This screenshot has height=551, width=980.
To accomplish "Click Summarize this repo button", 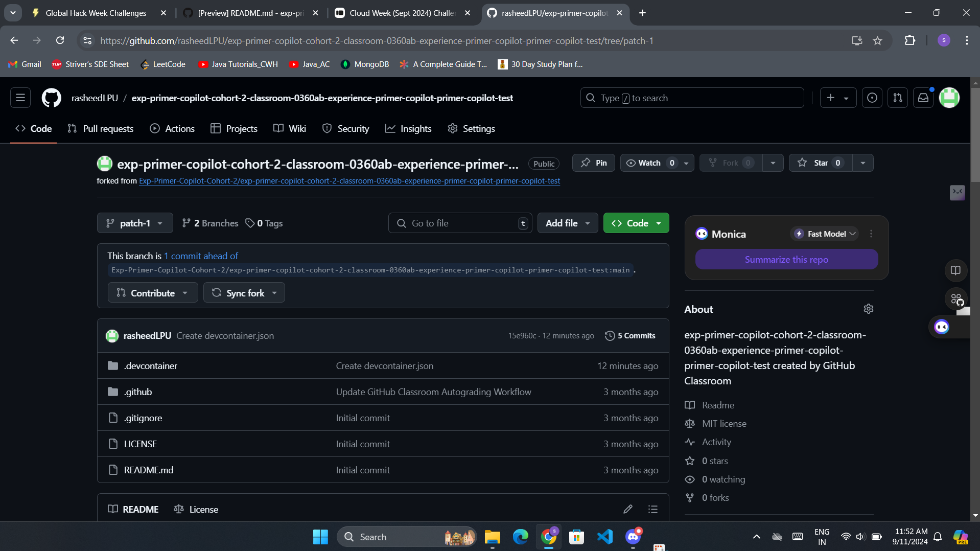I will 786,259.
